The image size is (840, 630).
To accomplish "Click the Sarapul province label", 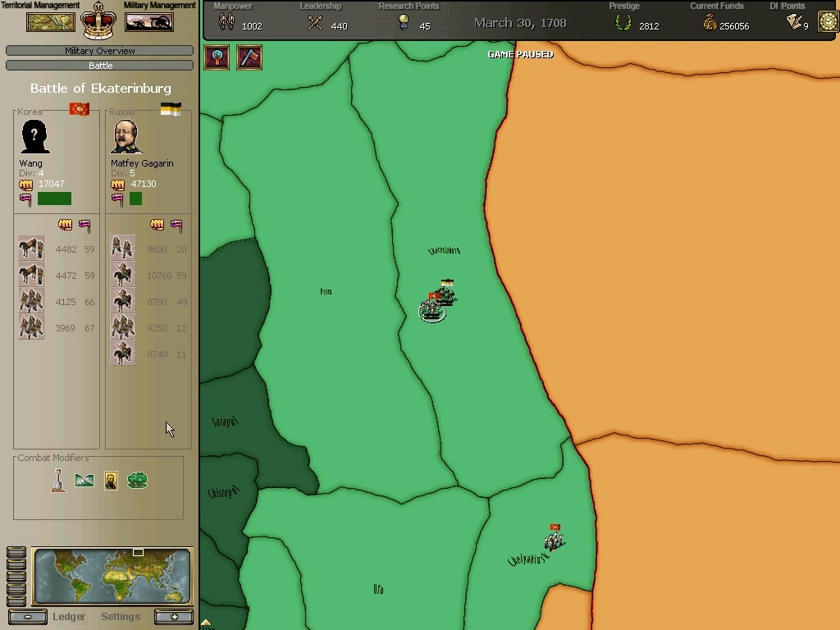I will coord(225,422).
